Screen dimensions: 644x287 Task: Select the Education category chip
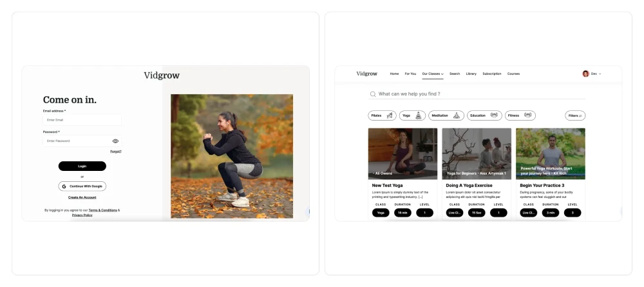click(484, 115)
